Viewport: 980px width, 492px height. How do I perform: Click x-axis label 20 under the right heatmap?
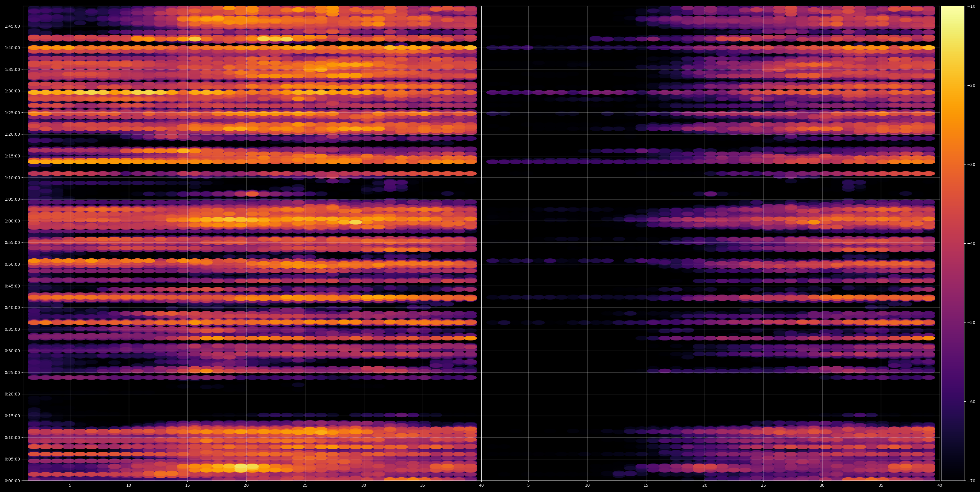click(x=705, y=486)
